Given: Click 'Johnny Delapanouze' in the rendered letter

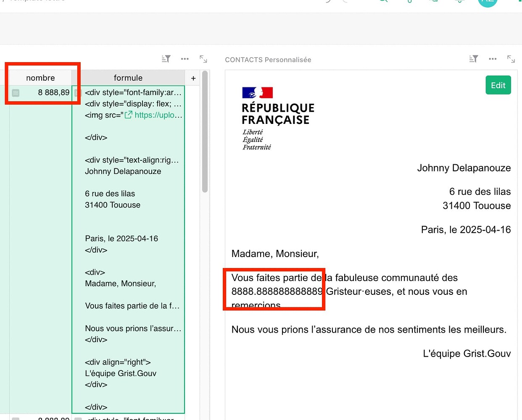Looking at the screenshot, I should click(464, 168).
